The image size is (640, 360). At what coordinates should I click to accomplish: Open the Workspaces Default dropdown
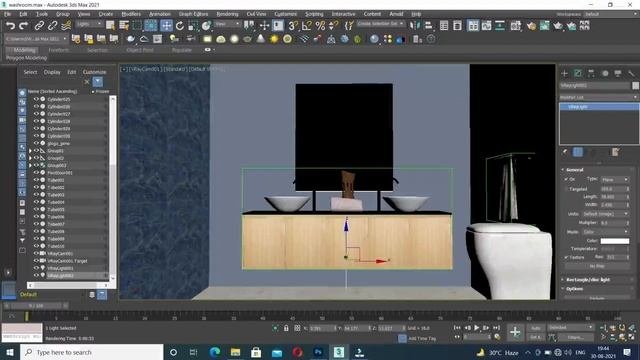coord(610,14)
